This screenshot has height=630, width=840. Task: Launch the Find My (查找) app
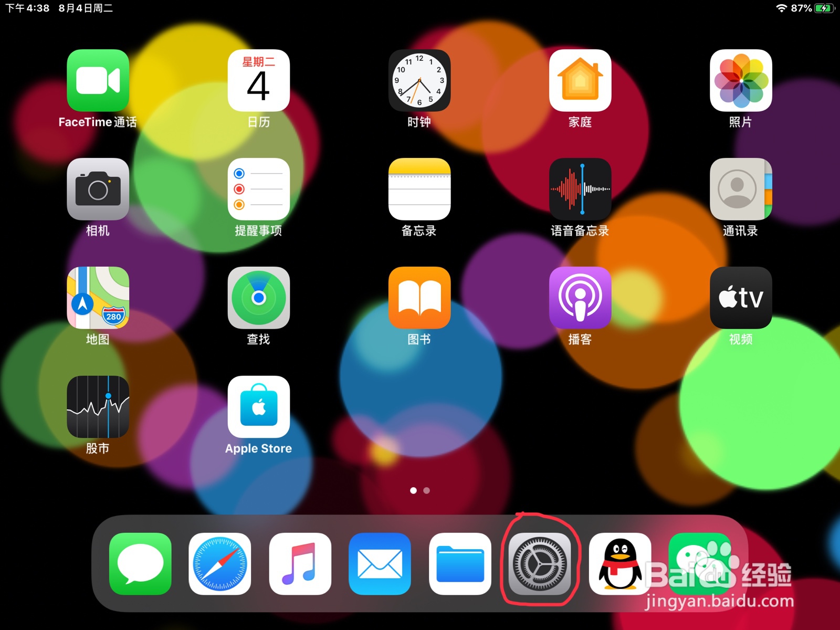pyautogui.click(x=258, y=298)
